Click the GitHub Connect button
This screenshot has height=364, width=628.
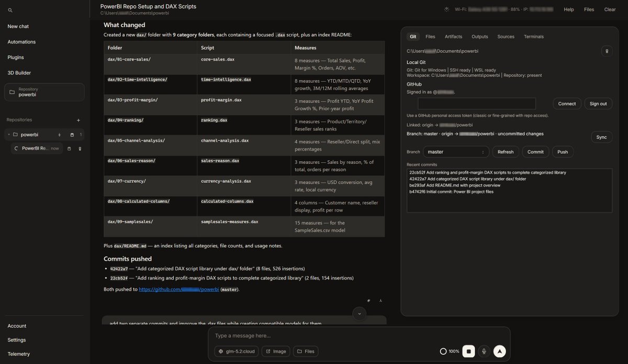567,104
